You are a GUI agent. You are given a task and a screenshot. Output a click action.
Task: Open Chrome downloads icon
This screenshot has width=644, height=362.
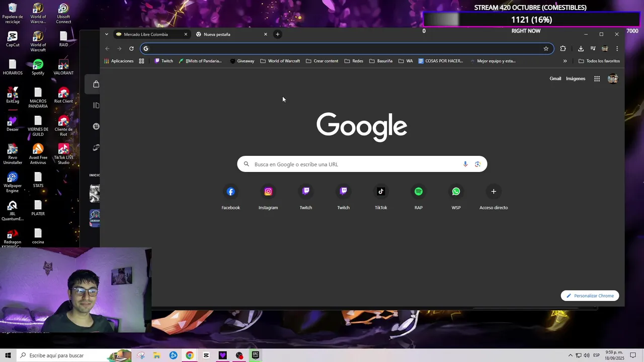tap(581, 49)
